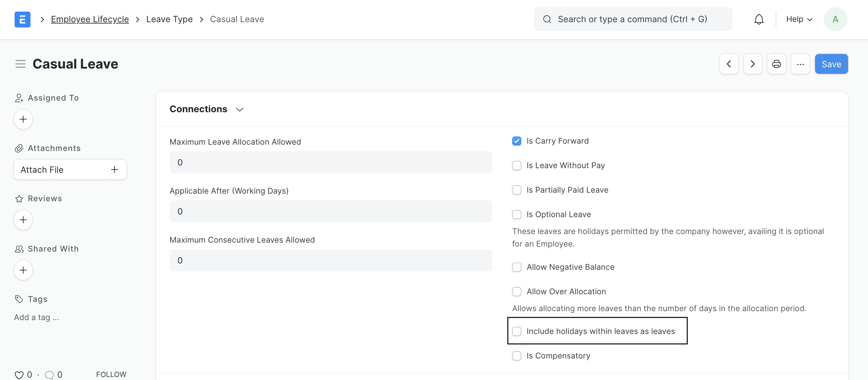
Task: Check Include holidays within leaves as leaves
Action: pos(516,331)
